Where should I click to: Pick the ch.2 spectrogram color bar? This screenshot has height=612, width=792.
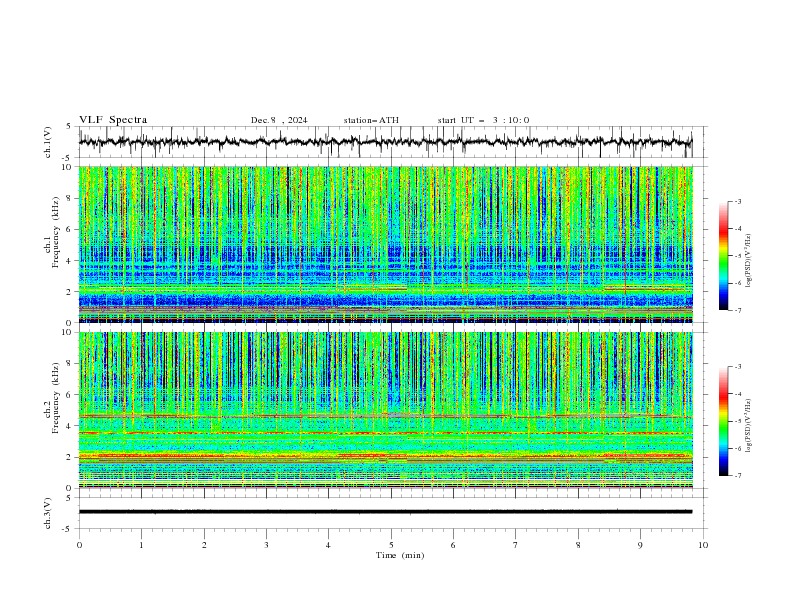724,421
